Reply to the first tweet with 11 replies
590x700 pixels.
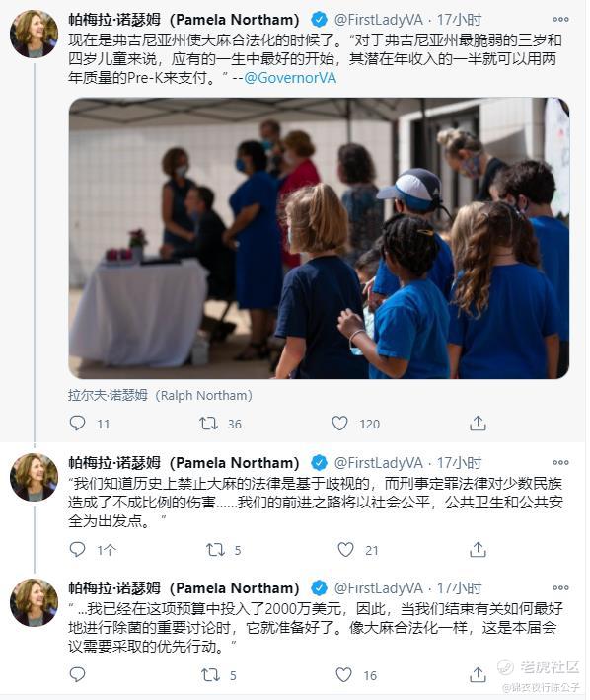77,423
